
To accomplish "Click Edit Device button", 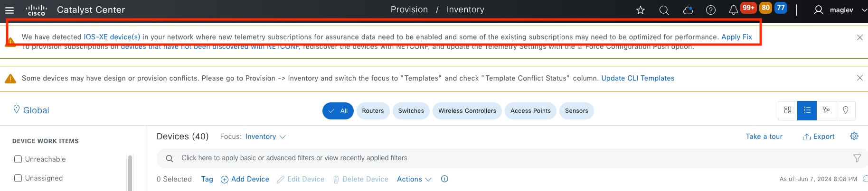I will [301, 179].
